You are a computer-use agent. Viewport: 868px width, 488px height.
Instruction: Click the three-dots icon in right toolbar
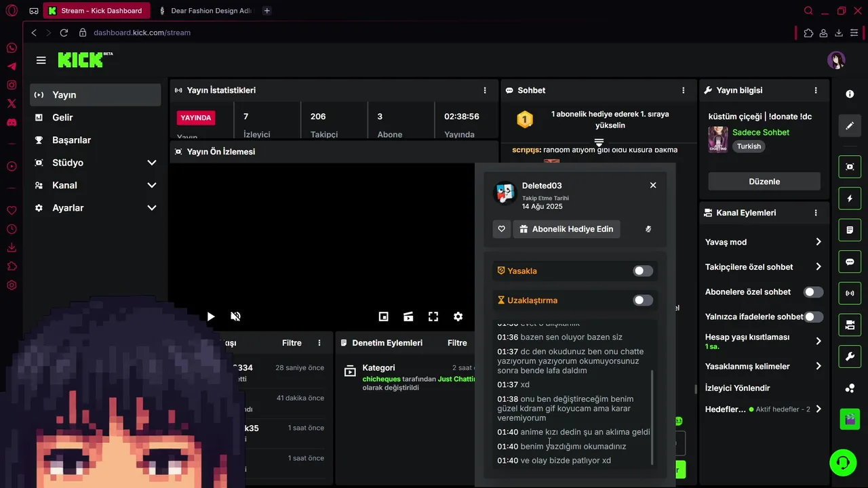click(x=850, y=388)
